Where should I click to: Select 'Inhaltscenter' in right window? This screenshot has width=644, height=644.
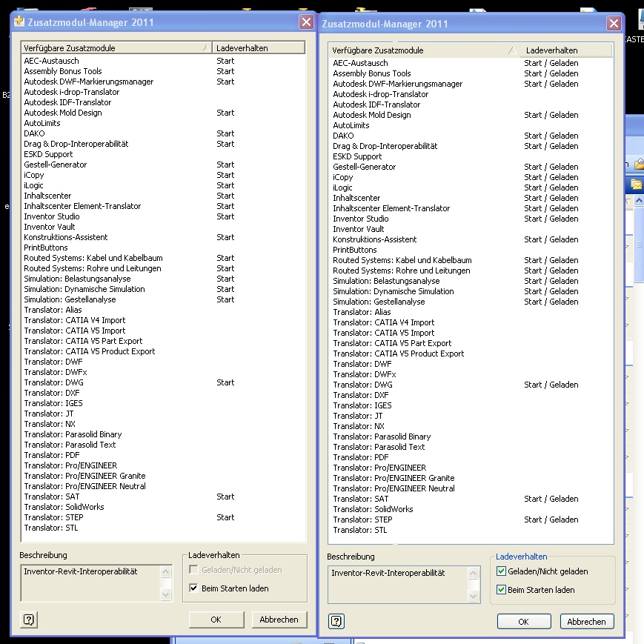356,198
